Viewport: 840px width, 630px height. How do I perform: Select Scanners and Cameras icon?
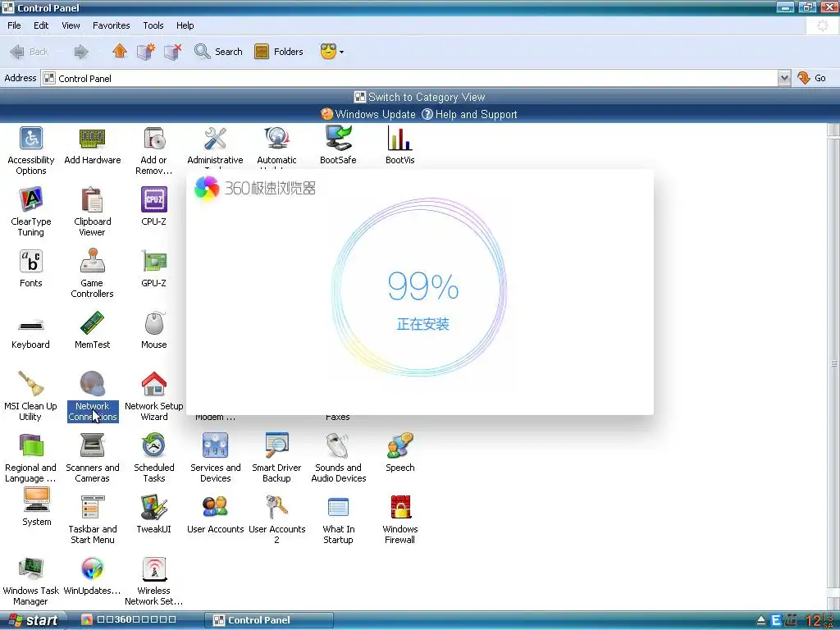pos(92,445)
